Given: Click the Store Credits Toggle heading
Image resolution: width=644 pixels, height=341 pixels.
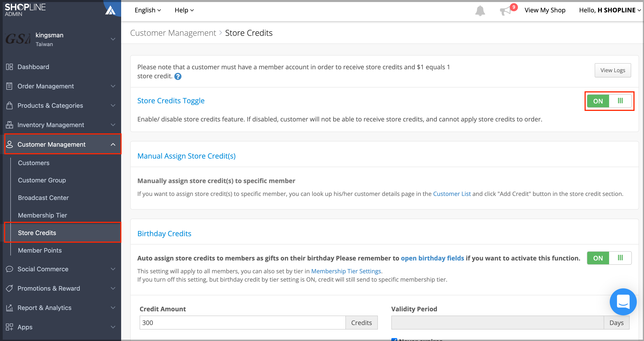Looking at the screenshot, I should (x=171, y=101).
